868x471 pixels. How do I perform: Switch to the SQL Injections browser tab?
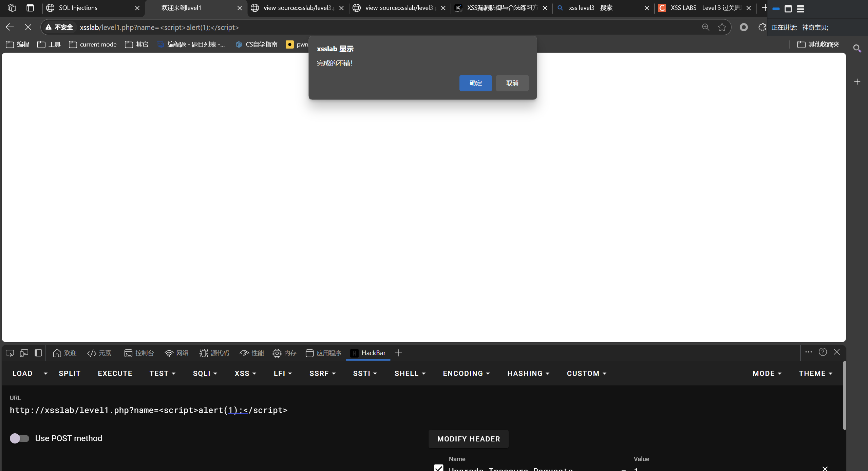(93, 8)
